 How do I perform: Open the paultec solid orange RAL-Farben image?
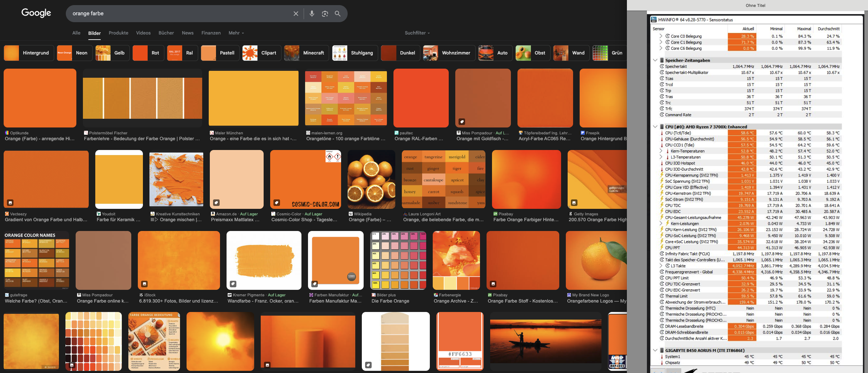pos(421,98)
